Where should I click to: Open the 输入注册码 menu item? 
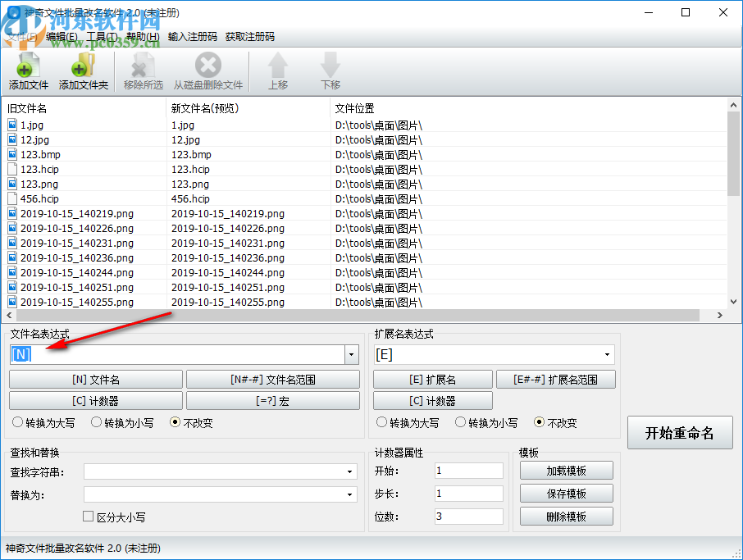point(193,36)
